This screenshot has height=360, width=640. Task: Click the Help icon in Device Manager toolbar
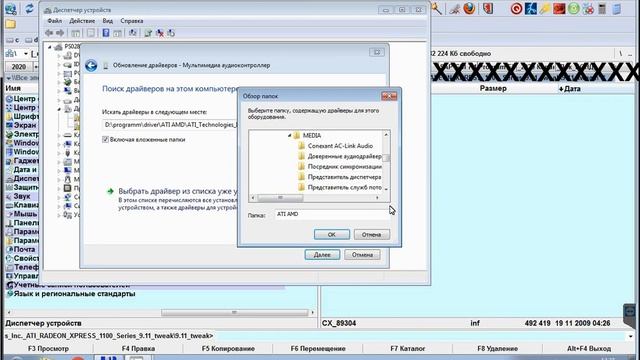(x=106, y=33)
